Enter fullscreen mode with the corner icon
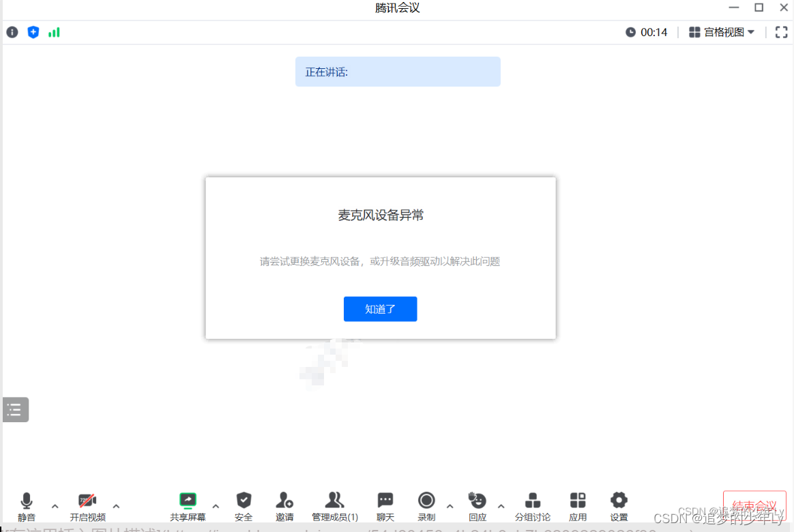 (x=781, y=32)
